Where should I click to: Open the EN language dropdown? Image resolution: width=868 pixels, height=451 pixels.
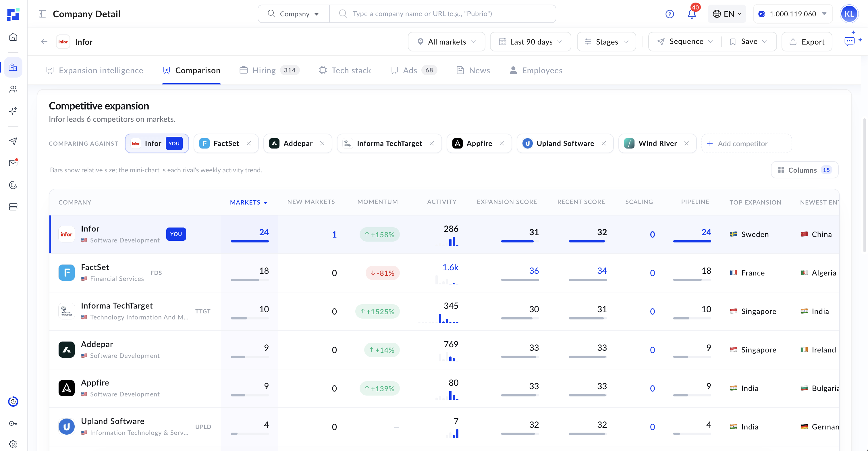click(727, 14)
